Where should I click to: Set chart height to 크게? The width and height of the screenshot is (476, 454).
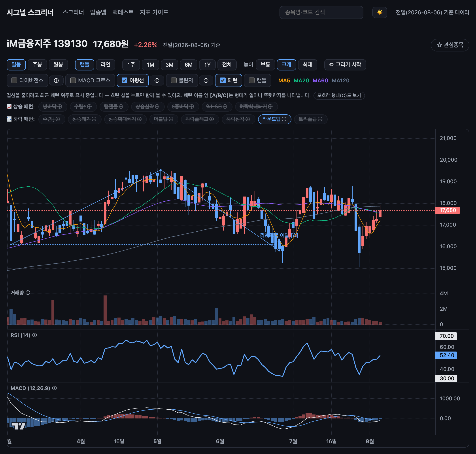pos(287,65)
